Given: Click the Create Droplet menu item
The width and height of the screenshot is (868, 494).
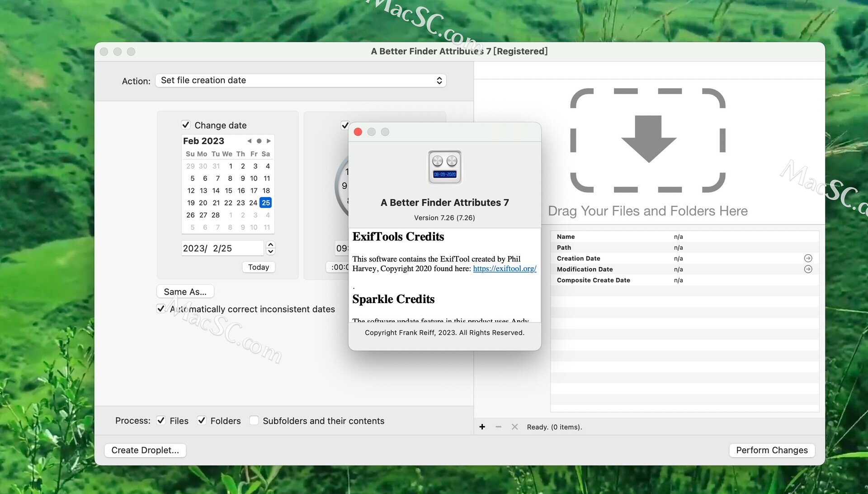Looking at the screenshot, I should pyautogui.click(x=145, y=450).
